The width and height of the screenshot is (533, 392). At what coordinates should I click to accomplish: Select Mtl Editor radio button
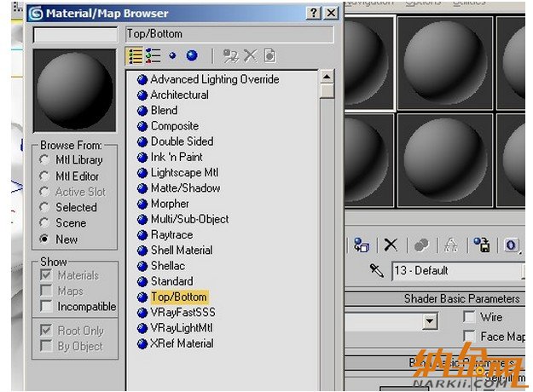click(44, 176)
